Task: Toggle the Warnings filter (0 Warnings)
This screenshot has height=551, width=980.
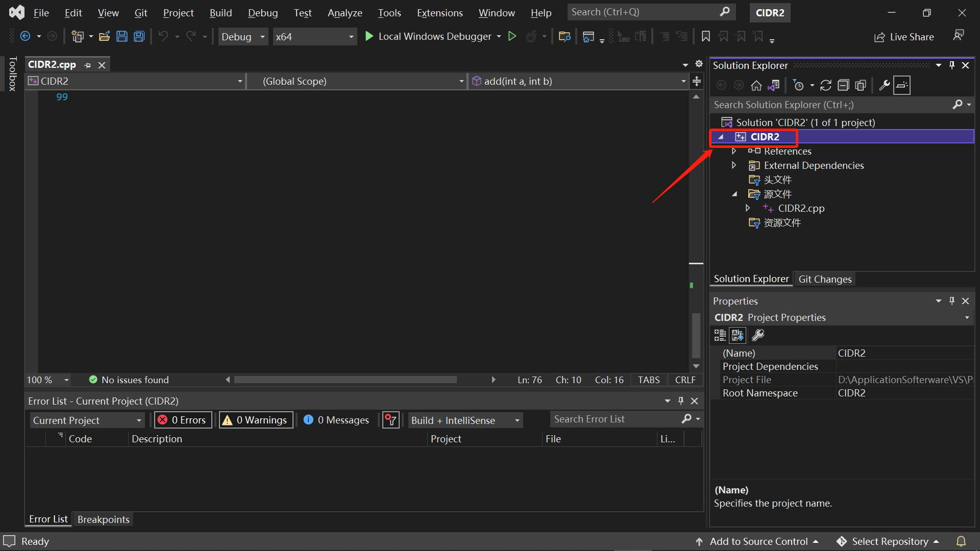Action: pos(254,420)
